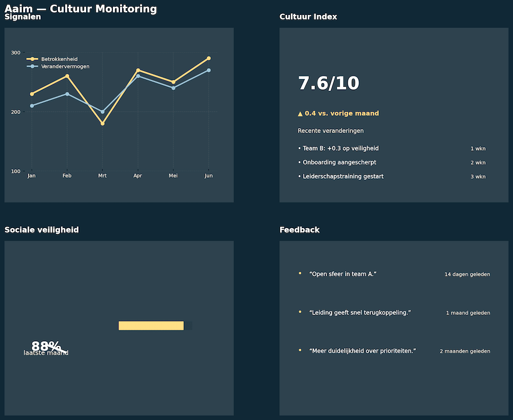Open the Cultuur Index panel header
The height and width of the screenshot is (420, 513).
[308, 16]
